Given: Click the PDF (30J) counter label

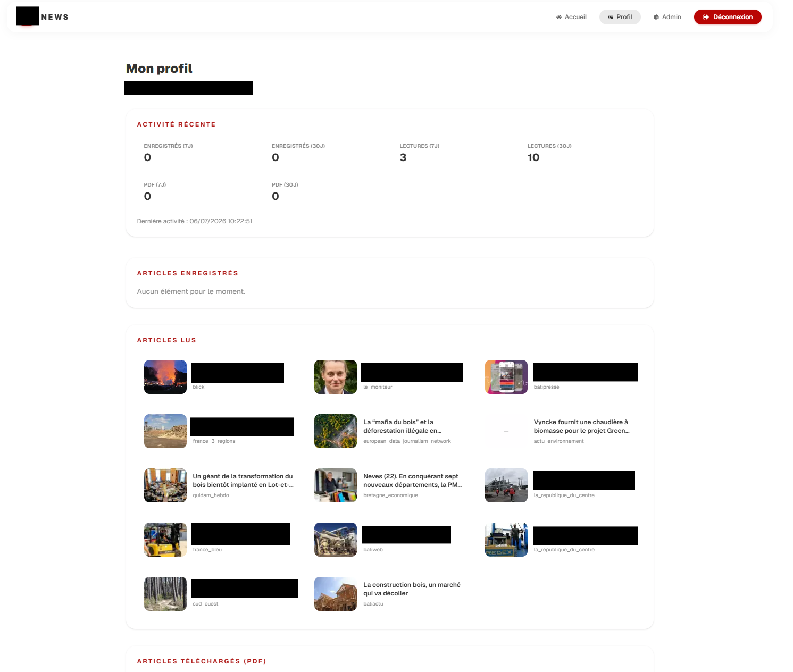Looking at the screenshot, I should pos(285,185).
